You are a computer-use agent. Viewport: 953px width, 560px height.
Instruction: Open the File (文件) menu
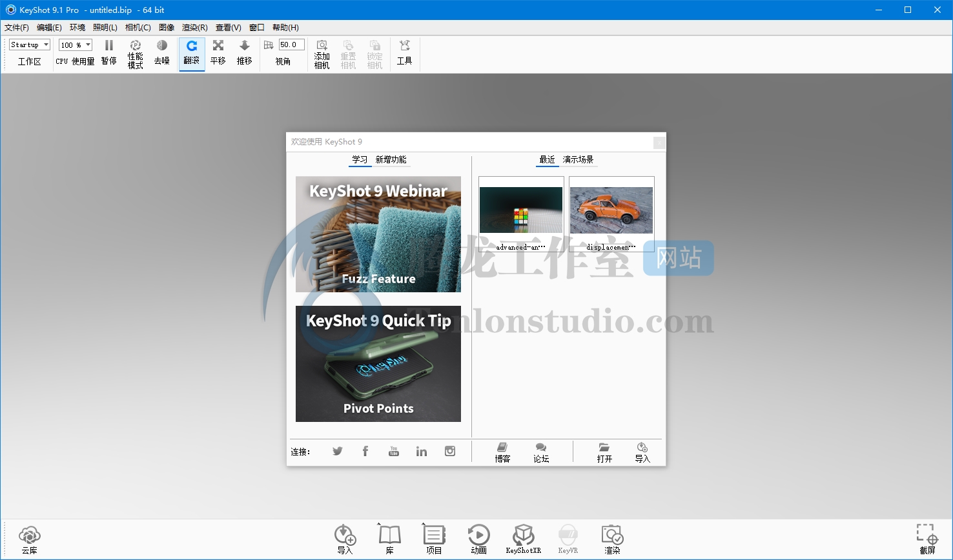pos(17,28)
